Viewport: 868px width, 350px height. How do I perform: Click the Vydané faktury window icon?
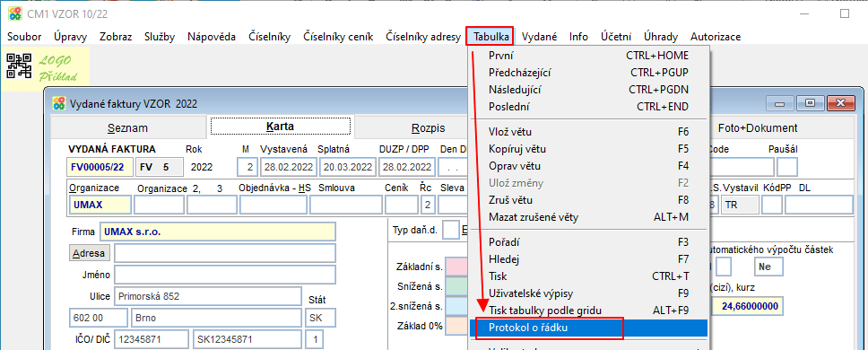point(58,103)
